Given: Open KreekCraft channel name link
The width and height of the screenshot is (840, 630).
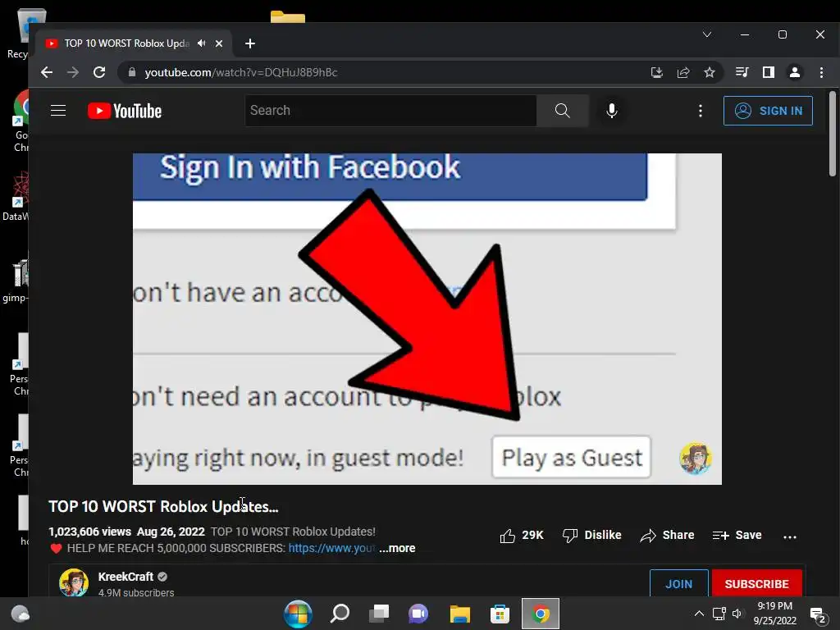Looking at the screenshot, I should point(126,577).
